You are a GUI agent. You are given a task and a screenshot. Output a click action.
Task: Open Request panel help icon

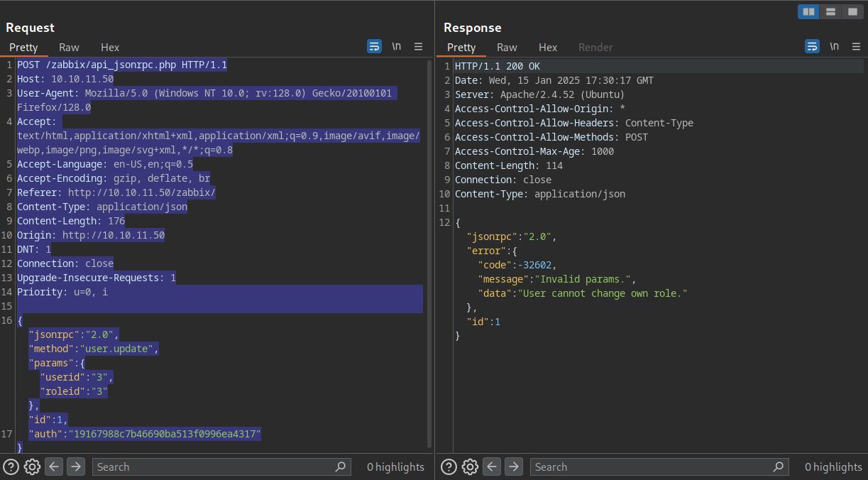click(x=11, y=467)
